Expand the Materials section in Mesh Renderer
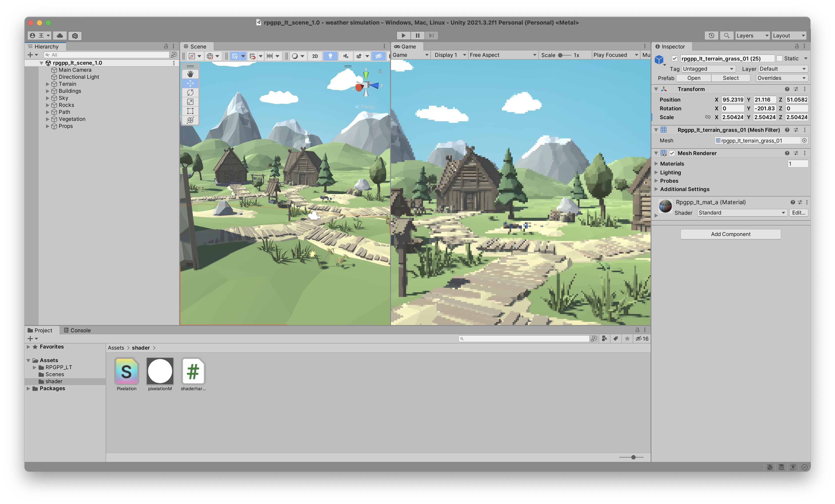 point(656,164)
